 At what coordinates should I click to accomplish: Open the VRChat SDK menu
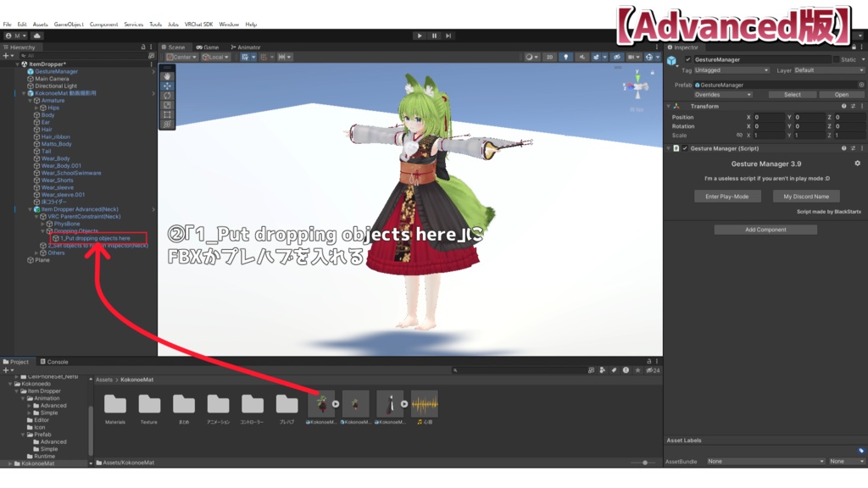pyautogui.click(x=198, y=25)
